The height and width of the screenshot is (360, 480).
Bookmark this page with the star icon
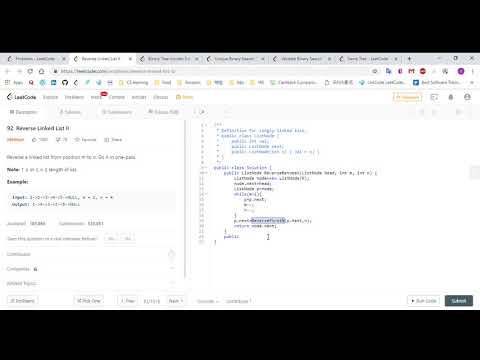tap(375, 71)
